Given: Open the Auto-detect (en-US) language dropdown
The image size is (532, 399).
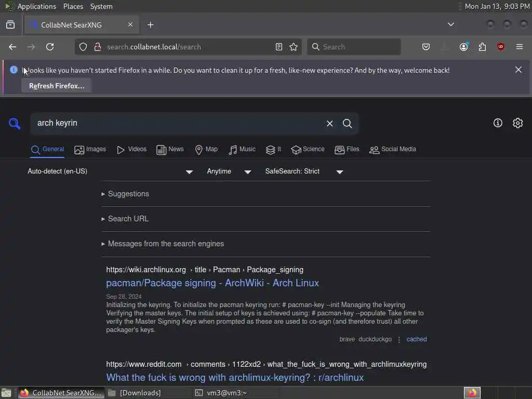Looking at the screenshot, I should [110, 171].
